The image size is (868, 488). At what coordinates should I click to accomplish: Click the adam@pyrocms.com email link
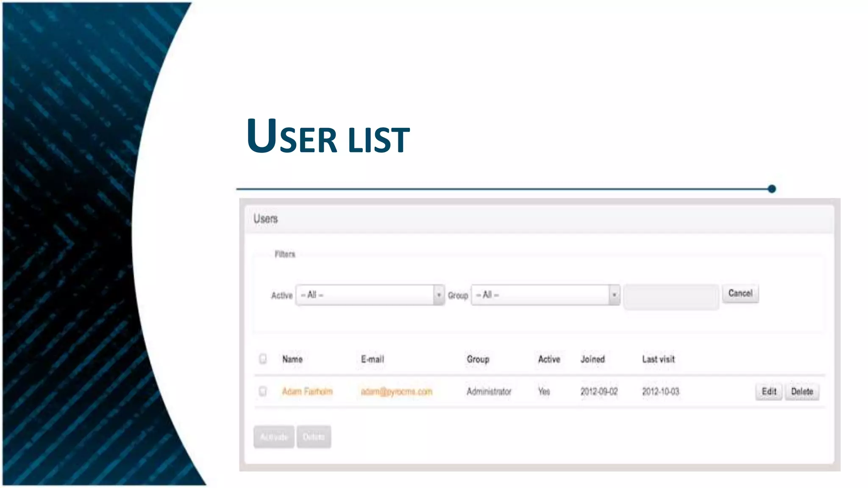(396, 391)
